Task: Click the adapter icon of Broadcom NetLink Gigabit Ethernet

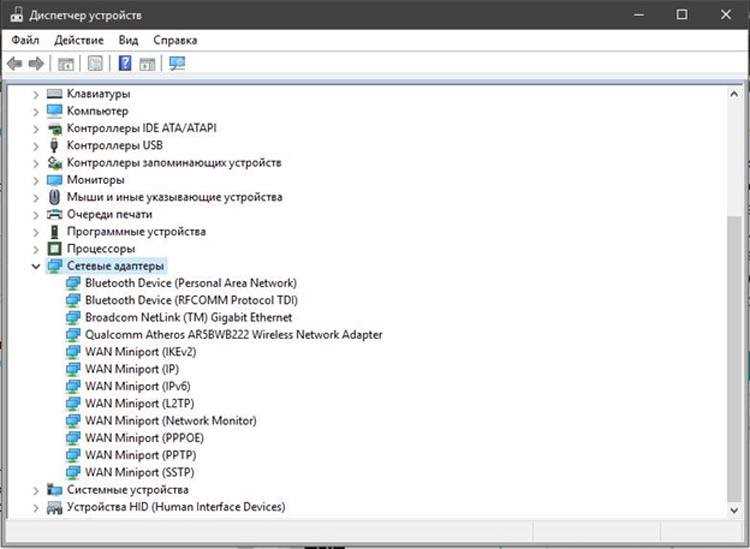Action: (73, 318)
